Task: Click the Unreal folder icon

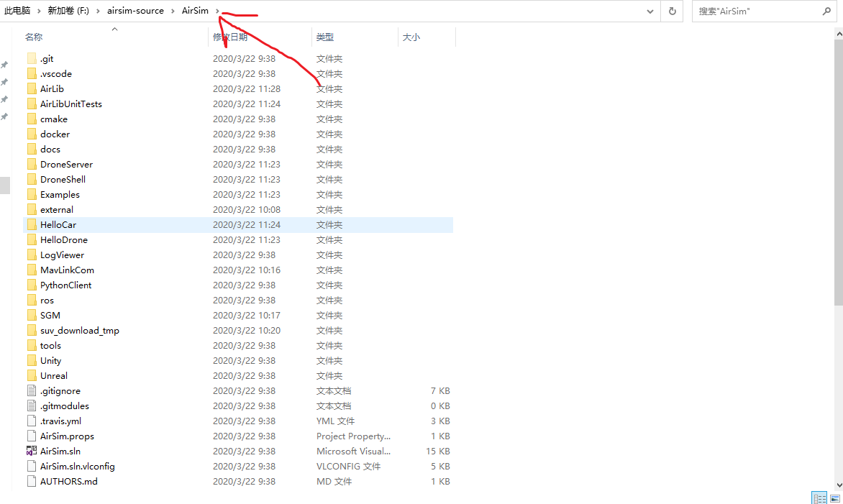Action: pyautogui.click(x=32, y=375)
